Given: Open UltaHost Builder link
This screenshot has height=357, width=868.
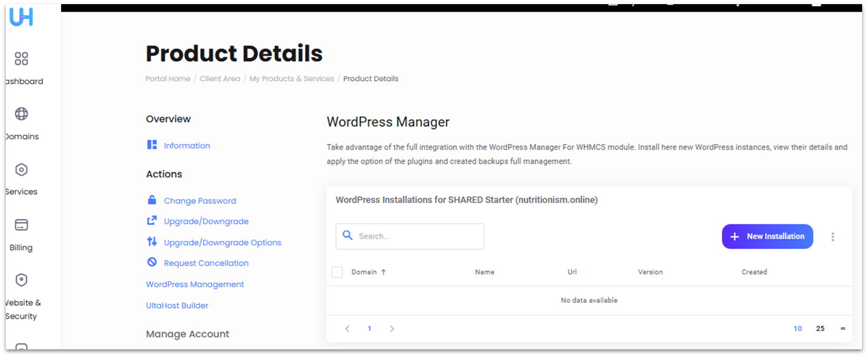Looking at the screenshot, I should pyautogui.click(x=177, y=306).
